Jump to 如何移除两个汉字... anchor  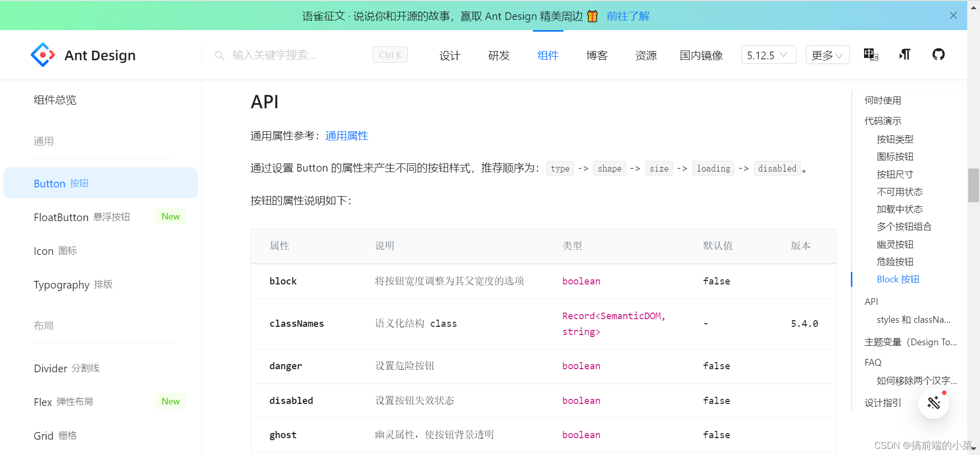(x=917, y=380)
